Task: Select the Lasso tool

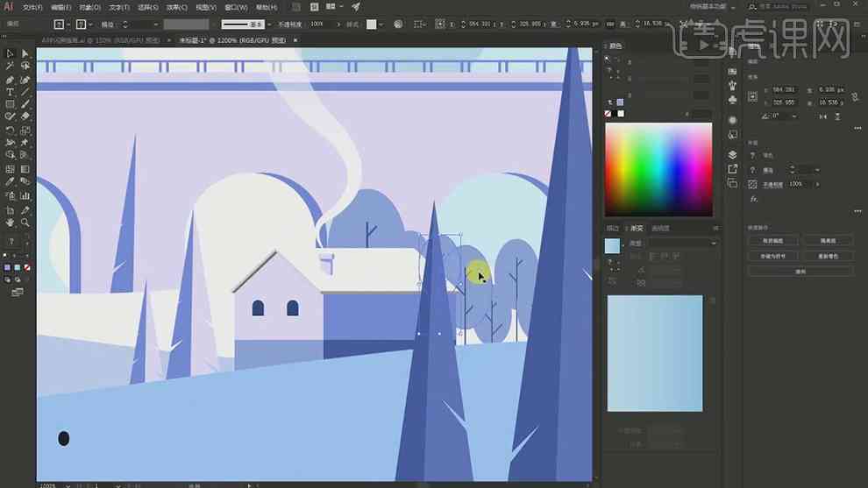Action: (x=25, y=67)
